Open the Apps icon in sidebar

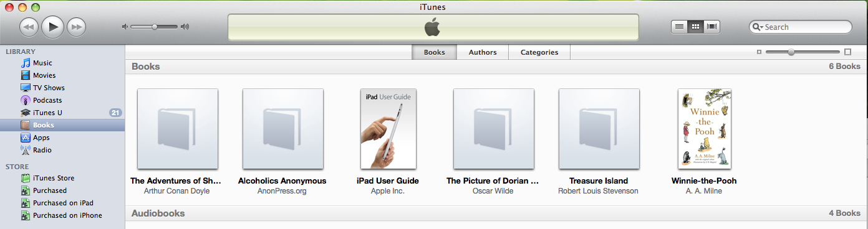[x=26, y=138]
